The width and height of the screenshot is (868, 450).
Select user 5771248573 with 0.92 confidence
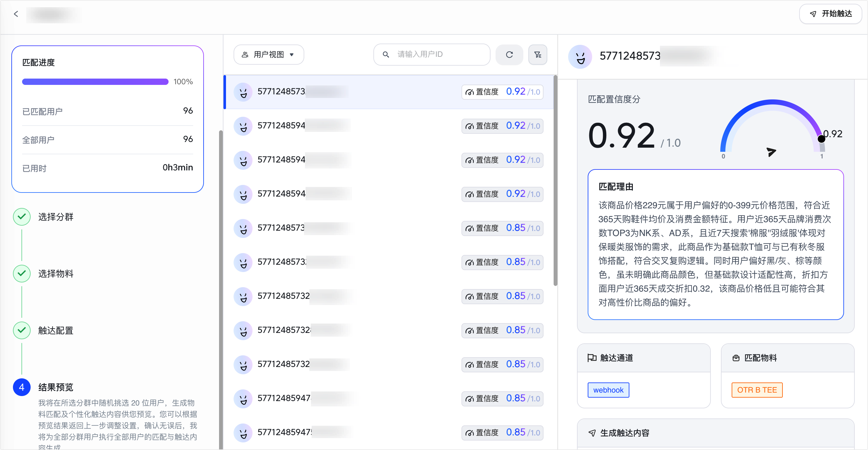click(389, 92)
